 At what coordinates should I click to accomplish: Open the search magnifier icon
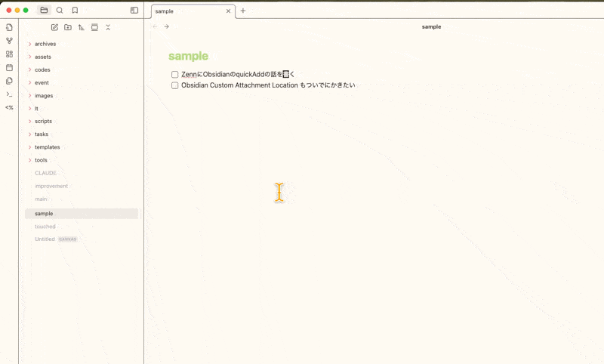60,10
